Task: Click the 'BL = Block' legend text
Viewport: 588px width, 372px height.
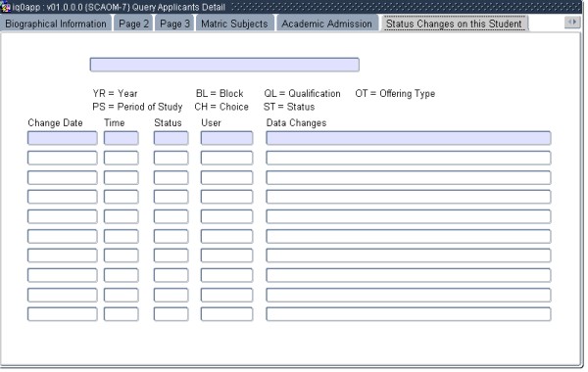Action: point(220,93)
